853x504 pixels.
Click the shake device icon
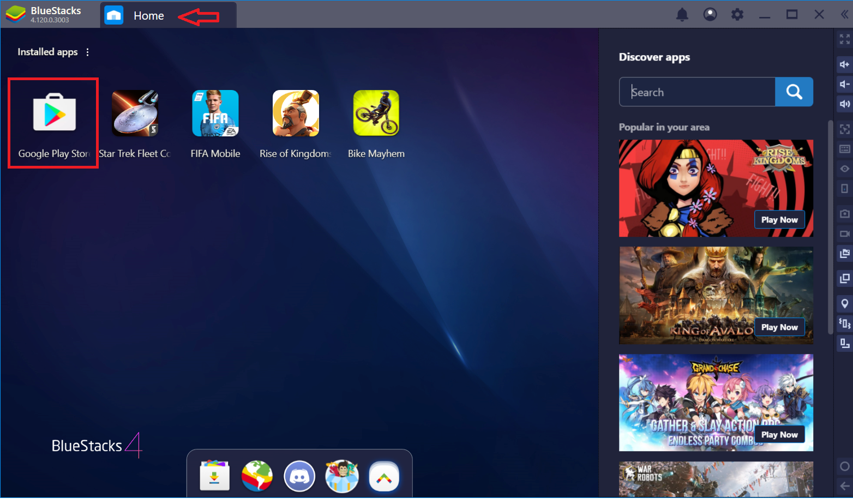click(x=844, y=323)
